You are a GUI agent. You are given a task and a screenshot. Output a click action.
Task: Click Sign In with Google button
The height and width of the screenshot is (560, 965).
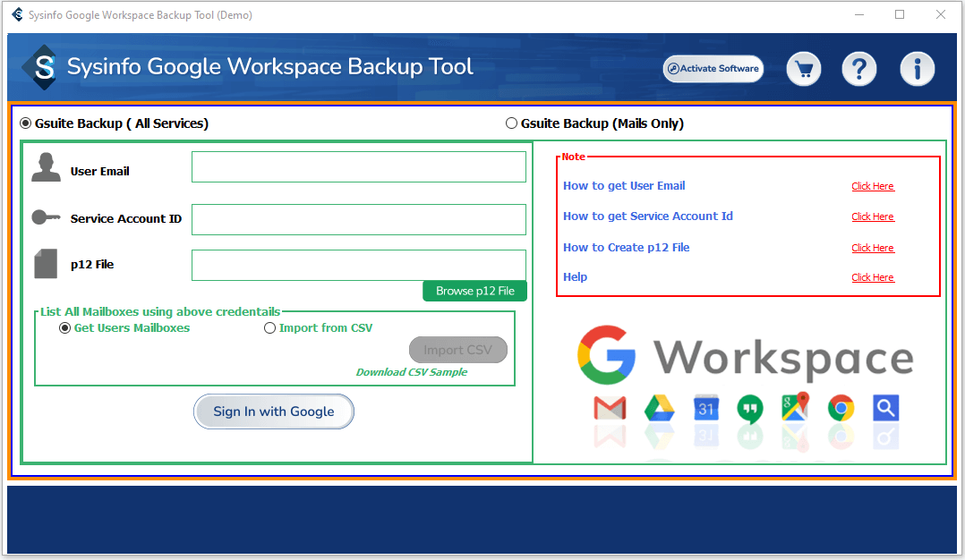click(274, 412)
